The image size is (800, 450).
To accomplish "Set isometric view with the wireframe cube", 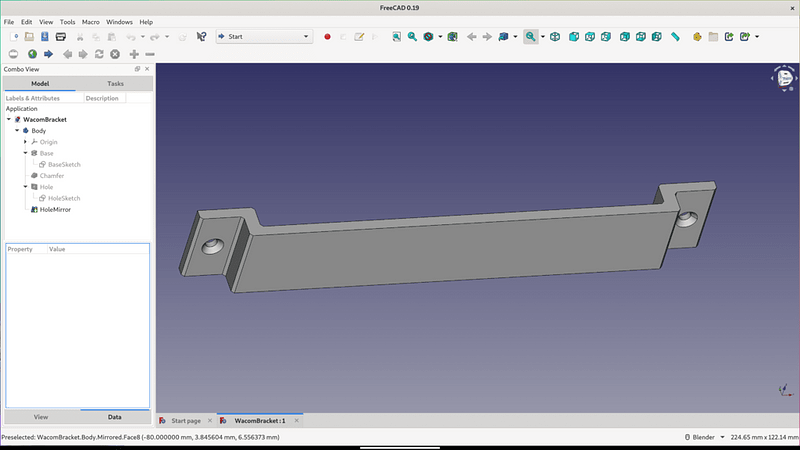I will (x=555, y=37).
